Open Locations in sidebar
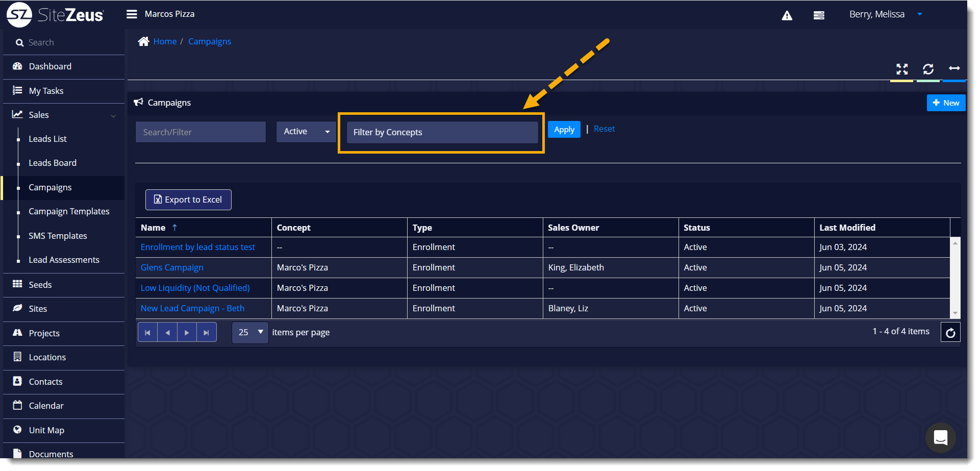 pos(64,357)
